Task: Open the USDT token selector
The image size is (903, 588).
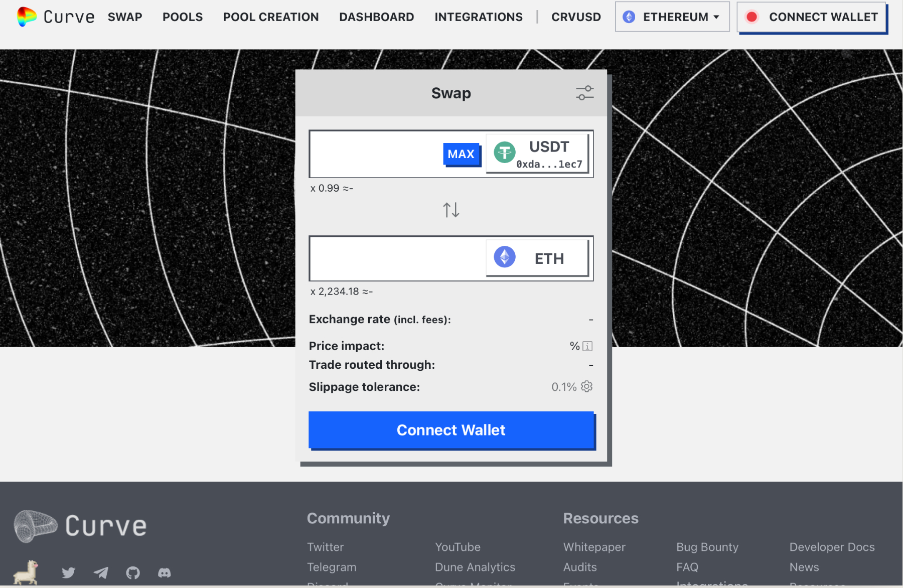Action: click(x=537, y=154)
